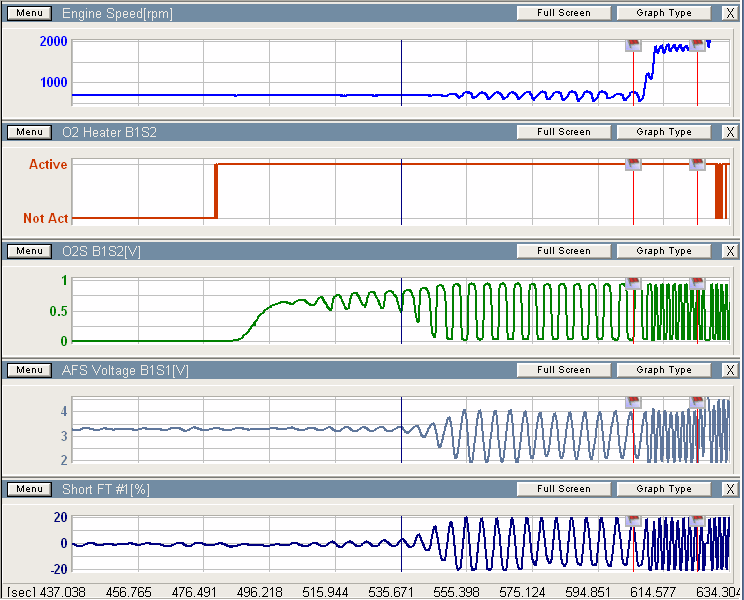744x600 pixels.
Task: Open Menu for O2 Heater B1S2 panel
Action: 29,132
